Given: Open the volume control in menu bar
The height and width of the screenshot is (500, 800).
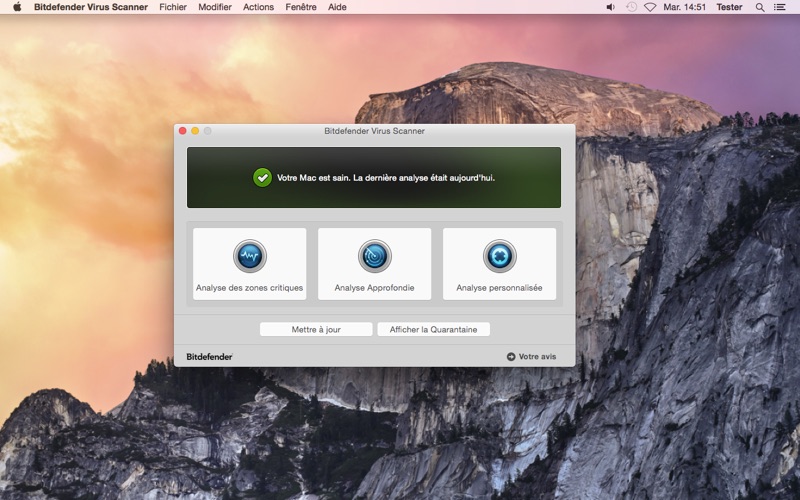Looking at the screenshot, I should point(610,7).
